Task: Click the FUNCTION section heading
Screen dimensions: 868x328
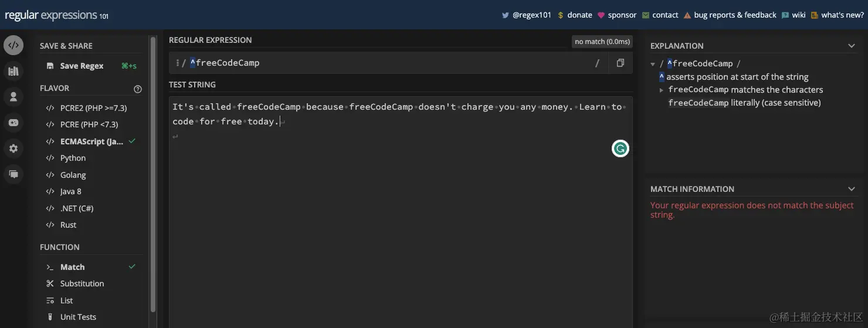Action: (x=60, y=247)
